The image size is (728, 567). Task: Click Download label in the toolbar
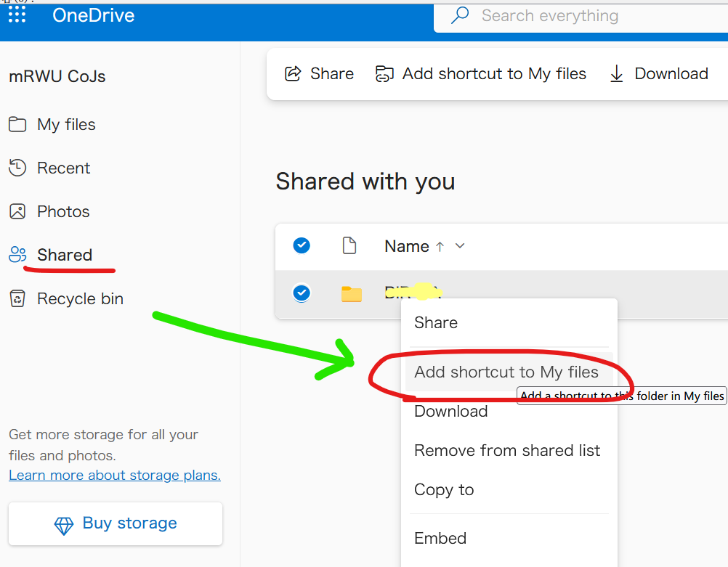point(671,74)
